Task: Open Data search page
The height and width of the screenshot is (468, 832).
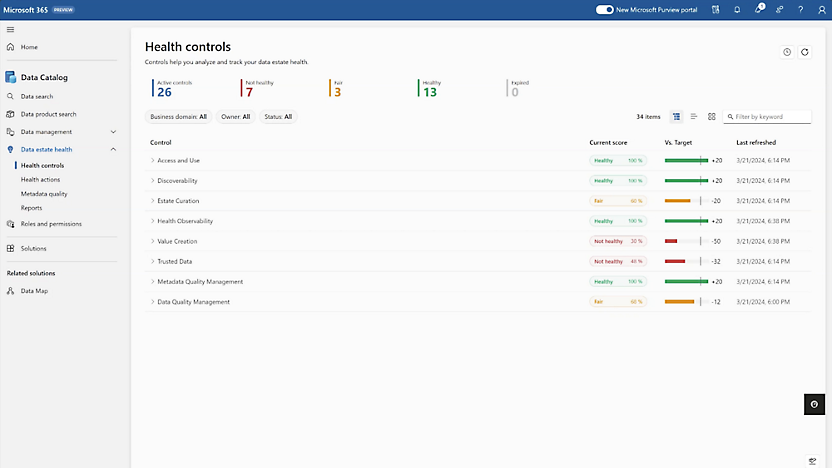Action: click(37, 97)
